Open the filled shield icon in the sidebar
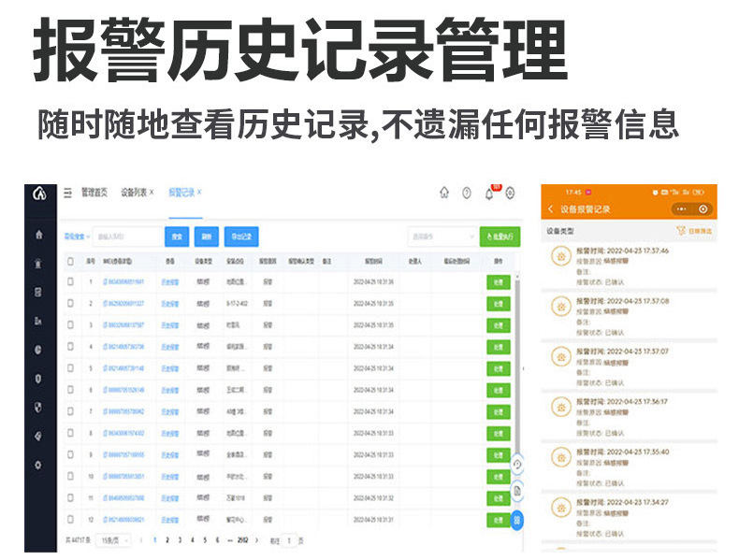 coord(38,408)
